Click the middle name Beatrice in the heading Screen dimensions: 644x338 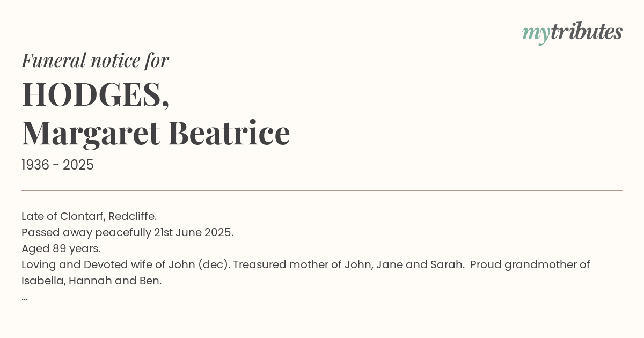229,133
